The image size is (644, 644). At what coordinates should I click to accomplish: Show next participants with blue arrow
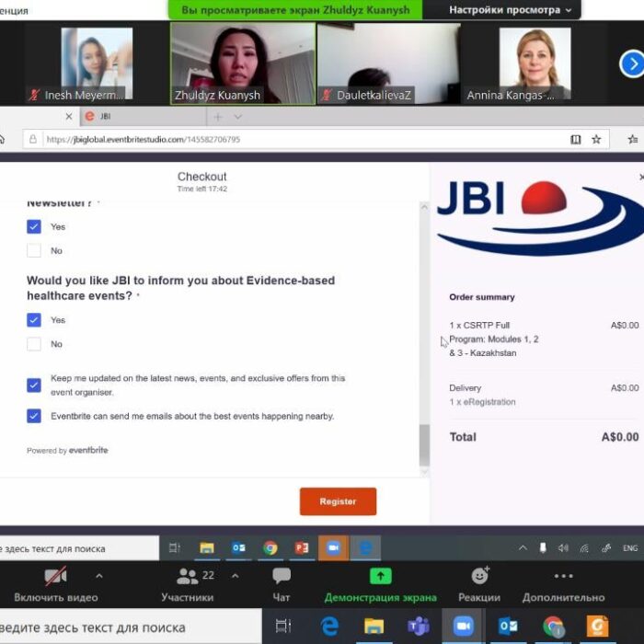pos(631,63)
